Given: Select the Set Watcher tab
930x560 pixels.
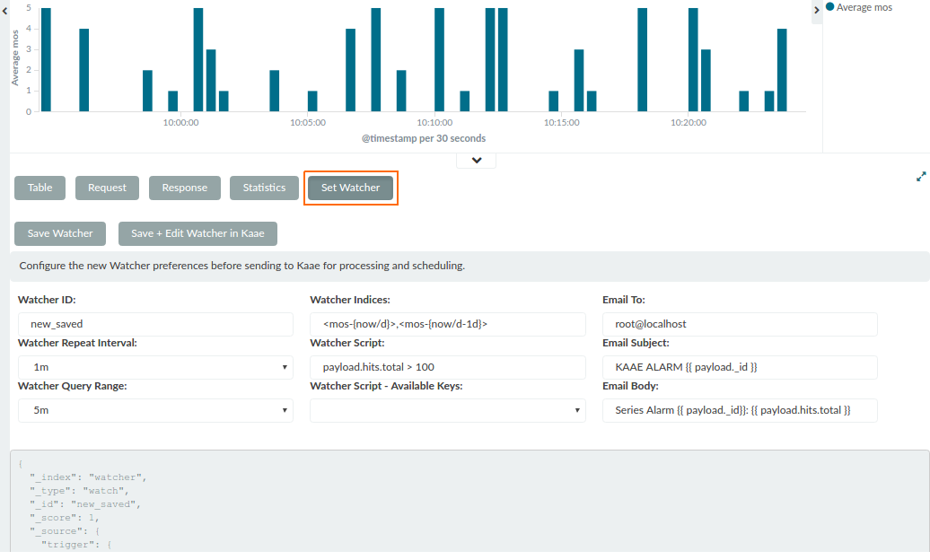Looking at the screenshot, I should [350, 188].
